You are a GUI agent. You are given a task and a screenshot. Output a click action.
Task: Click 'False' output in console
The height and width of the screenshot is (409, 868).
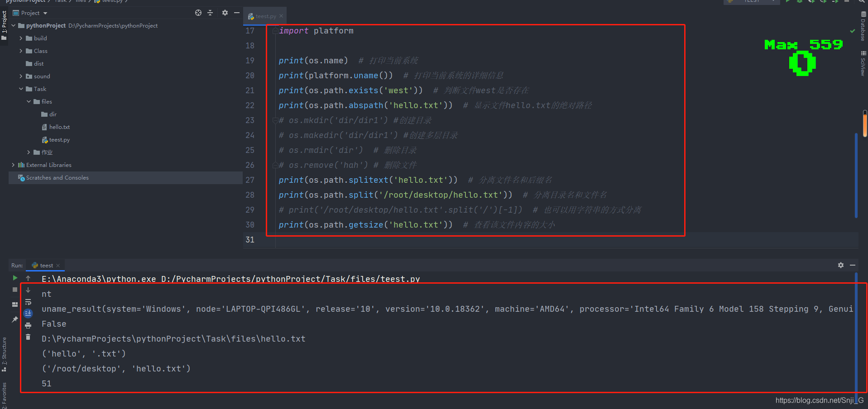coord(54,324)
